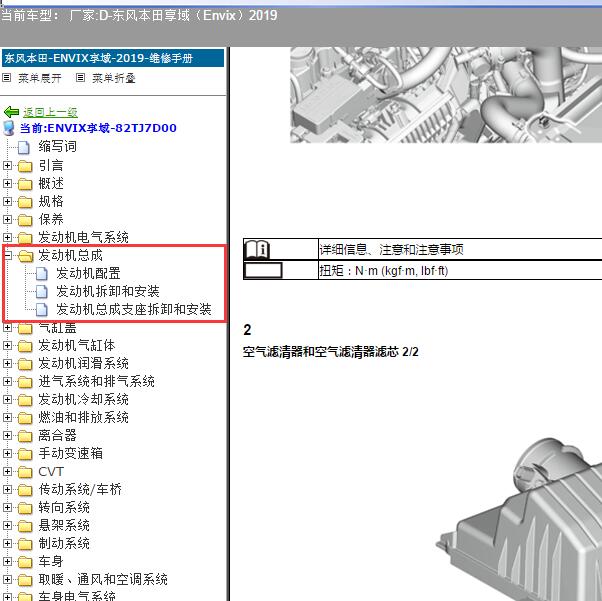Select 发动机润滑系统 tree label

tap(83, 364)
